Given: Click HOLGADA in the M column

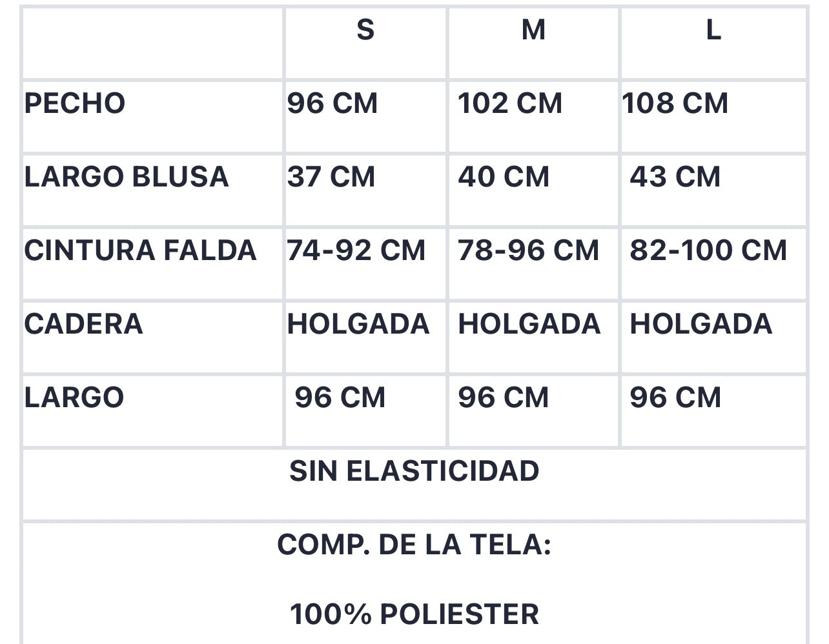Looking at the screenshot, I should pos(529,324).
